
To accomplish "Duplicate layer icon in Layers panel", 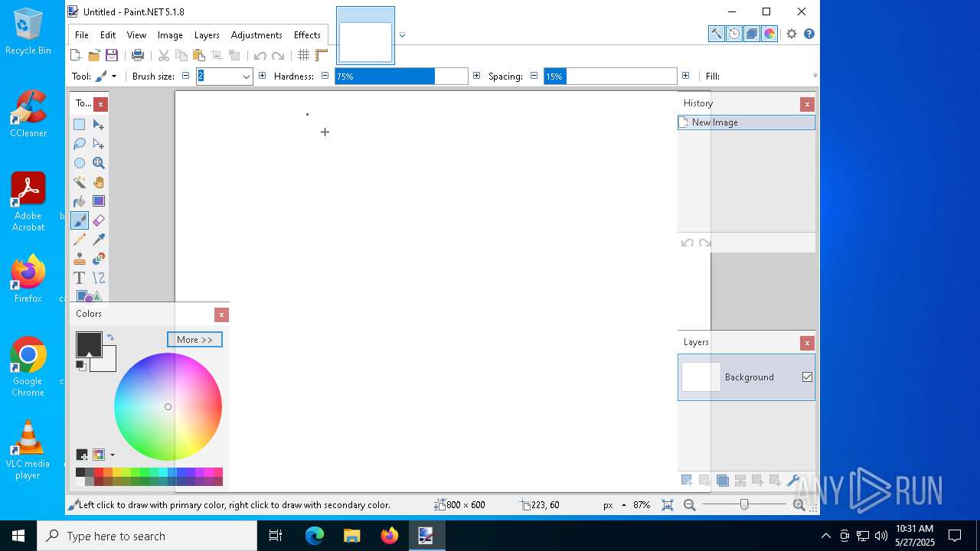I will pyautogui.click(x=722, y=481).
